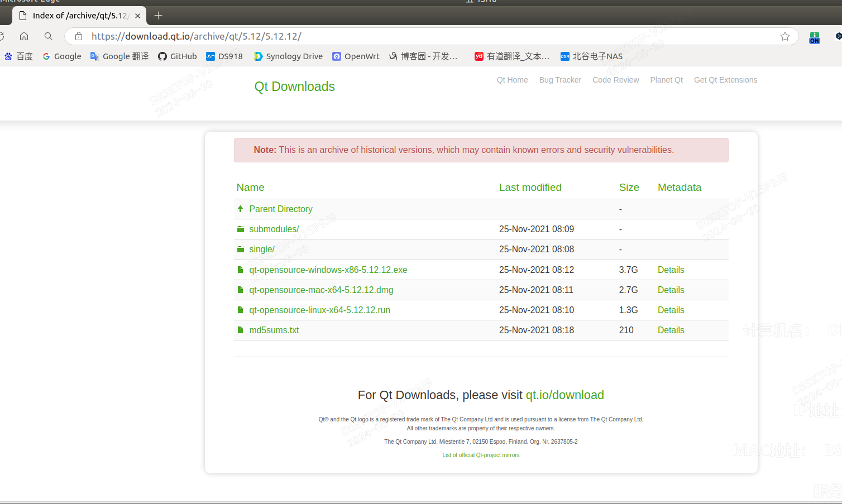Open md5sums.txt file
842x504 pixels.
tap(274, 330)
